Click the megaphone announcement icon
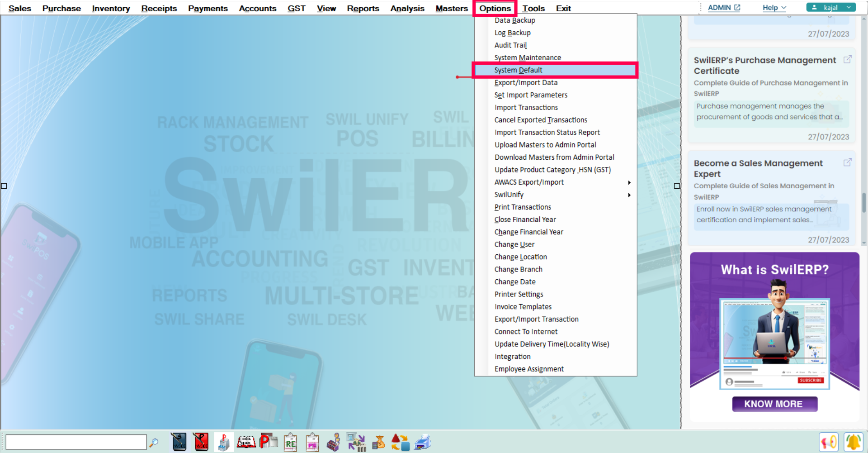The image size is (868, 453). pos(829,442)
